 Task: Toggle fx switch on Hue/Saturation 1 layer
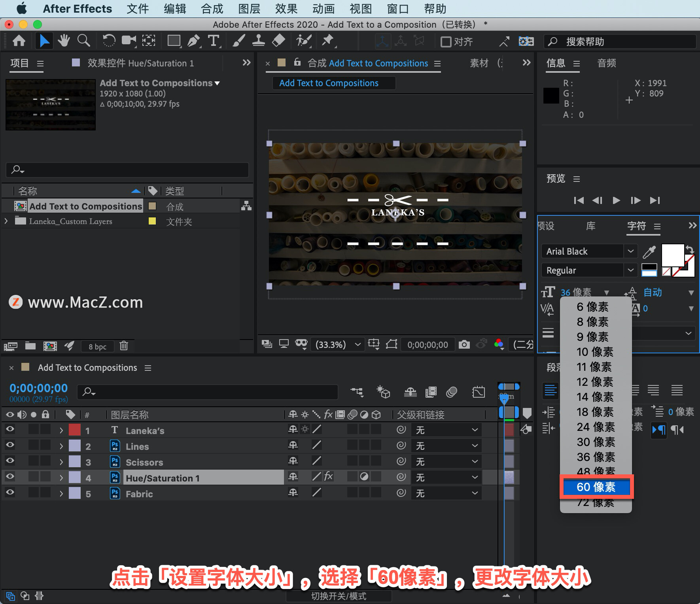pyautogui.click(x=328, y=476)
